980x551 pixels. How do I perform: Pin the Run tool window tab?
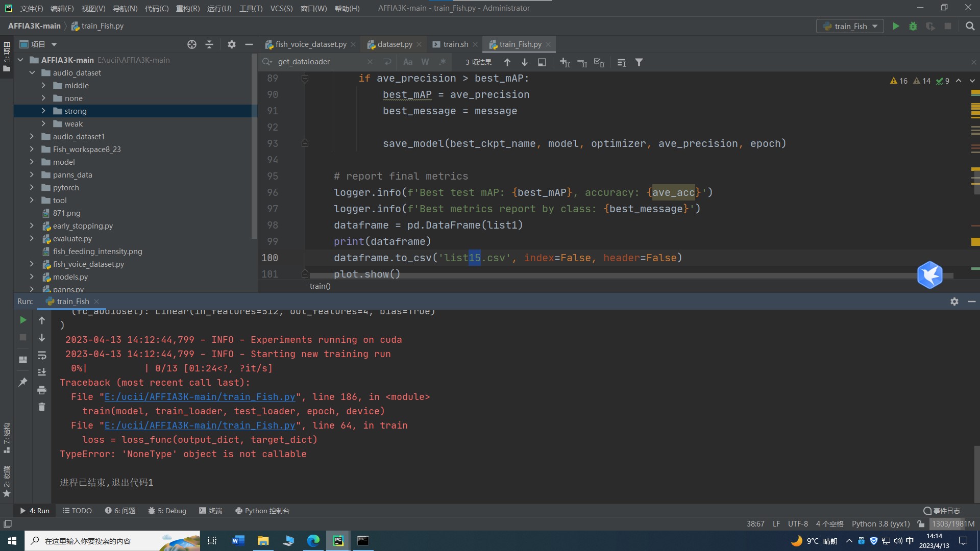(x=22, y=382)
